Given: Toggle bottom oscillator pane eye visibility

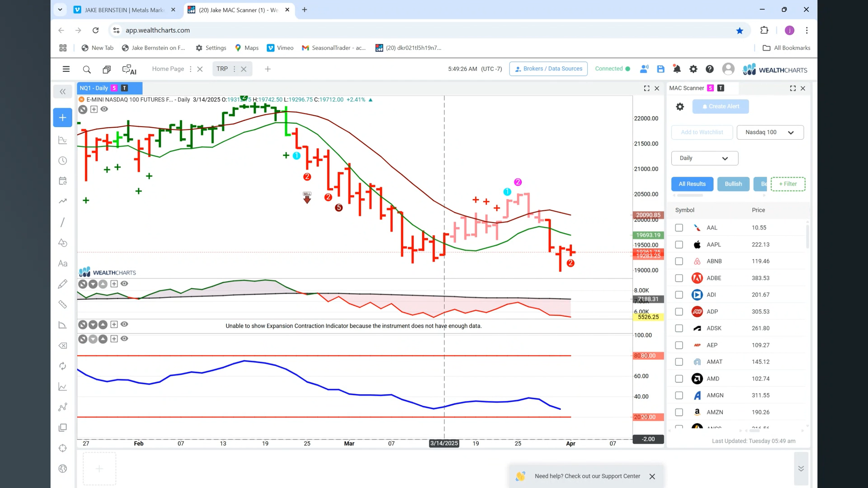Looking at the screenshot, I should tap(124, 338).
